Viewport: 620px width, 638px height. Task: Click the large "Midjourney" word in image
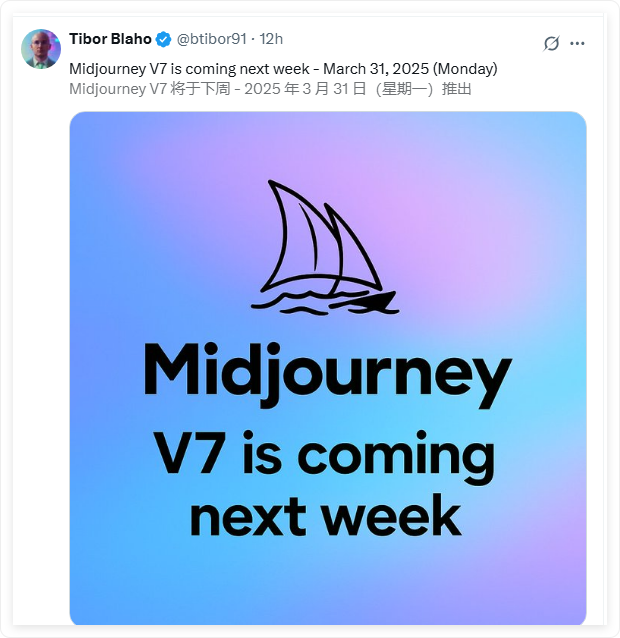click(327, 374)
